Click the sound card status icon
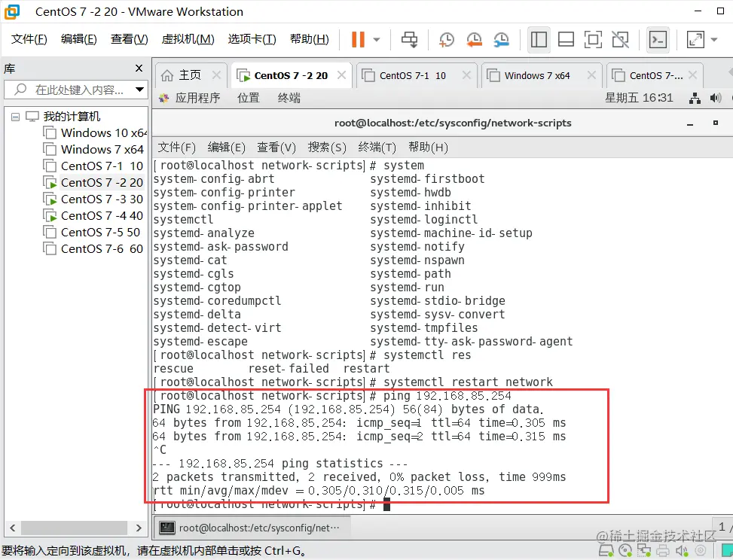This screenshot has height=560, width=733. pos(682,550)
